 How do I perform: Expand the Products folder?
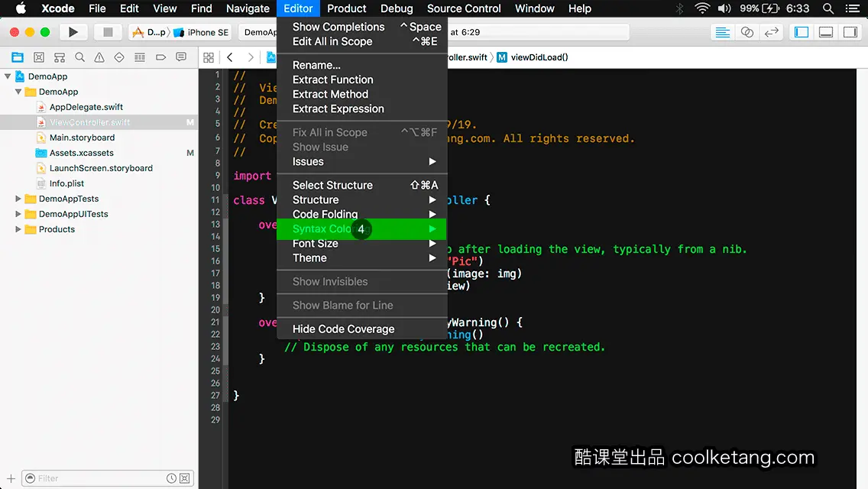tap(18, 228)
